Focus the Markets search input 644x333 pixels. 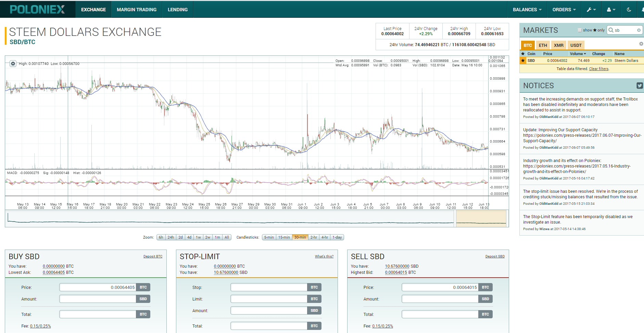pos(625,30)
